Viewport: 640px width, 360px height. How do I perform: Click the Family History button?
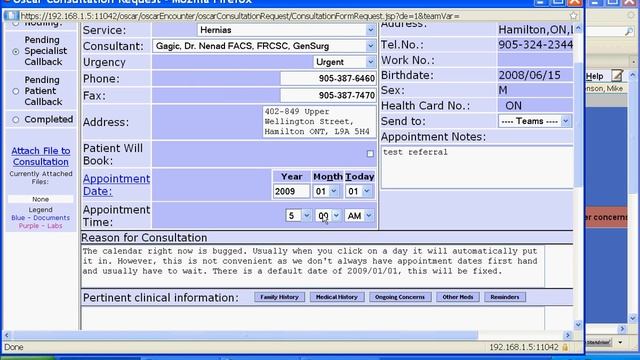tap(280, 297)
